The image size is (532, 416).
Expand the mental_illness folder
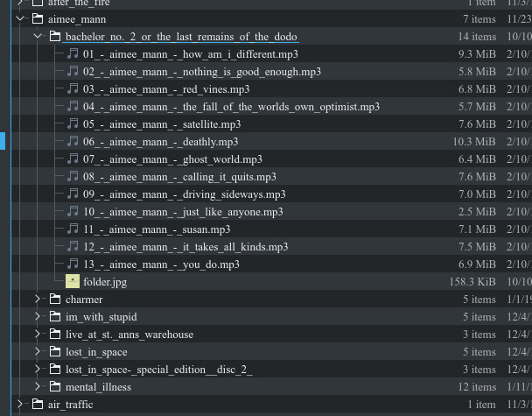point(38,386)
